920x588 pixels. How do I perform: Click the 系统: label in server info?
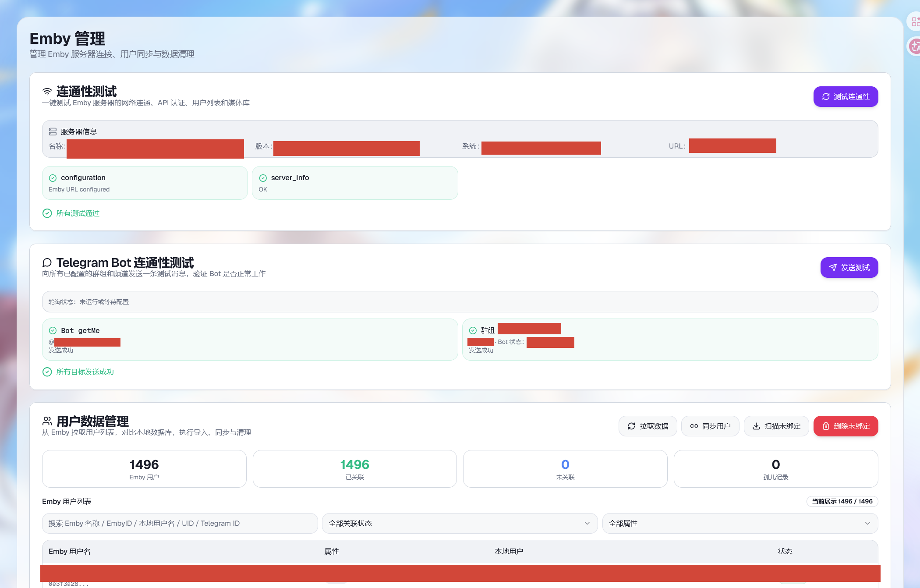point(471,146)
